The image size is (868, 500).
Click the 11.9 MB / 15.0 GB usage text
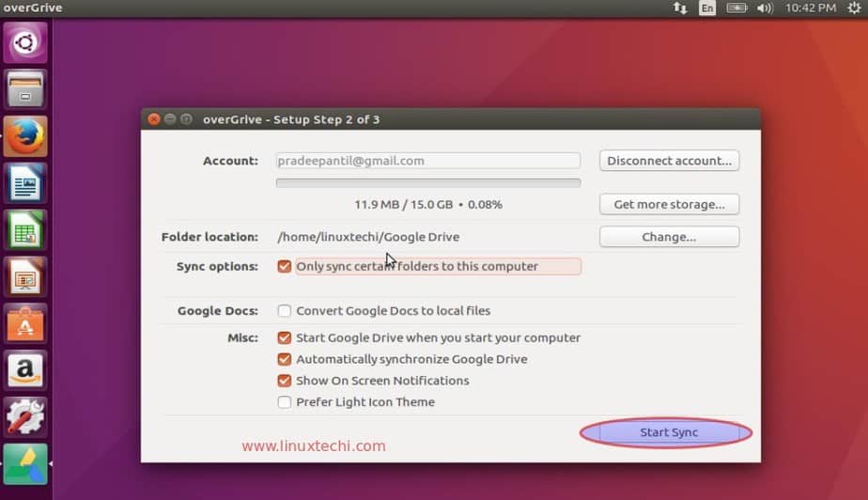[x=428, y=204]
